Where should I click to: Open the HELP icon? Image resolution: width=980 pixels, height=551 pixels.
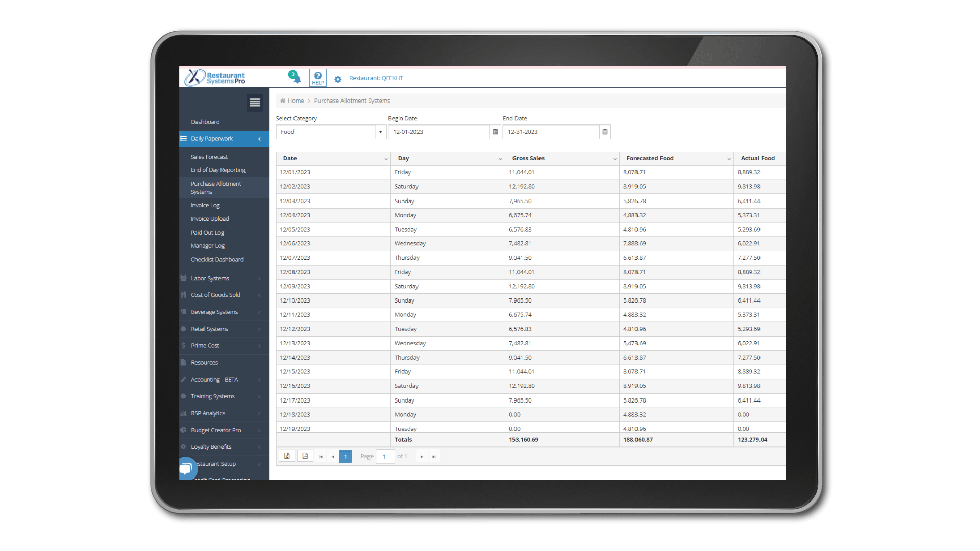tap(317, 78)
